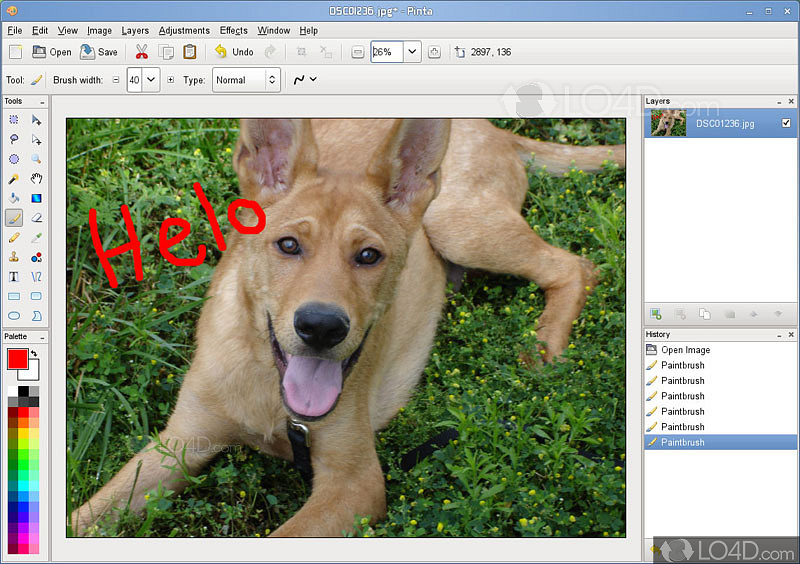Open the zoom percentage dropdown

pos(412,52)
